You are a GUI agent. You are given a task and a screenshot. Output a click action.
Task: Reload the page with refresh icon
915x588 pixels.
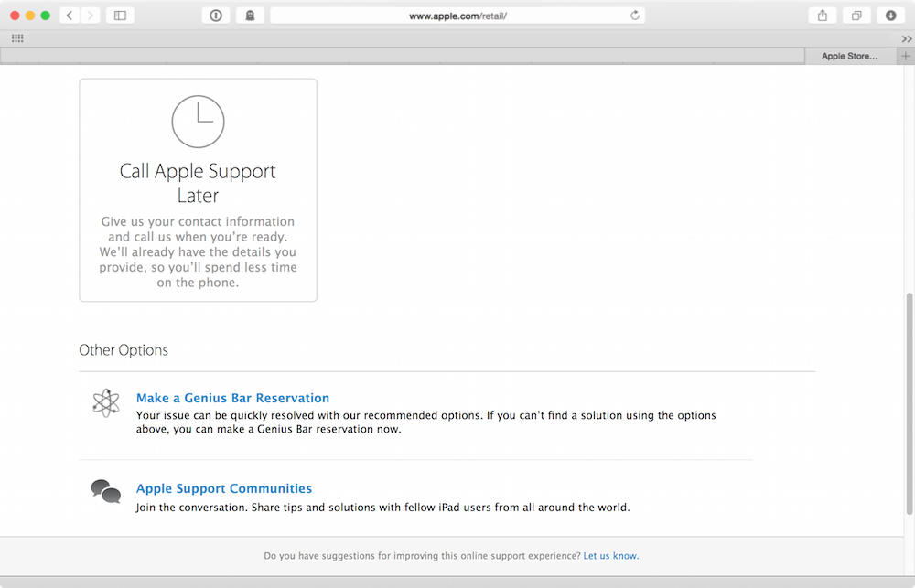click(635, 16)
